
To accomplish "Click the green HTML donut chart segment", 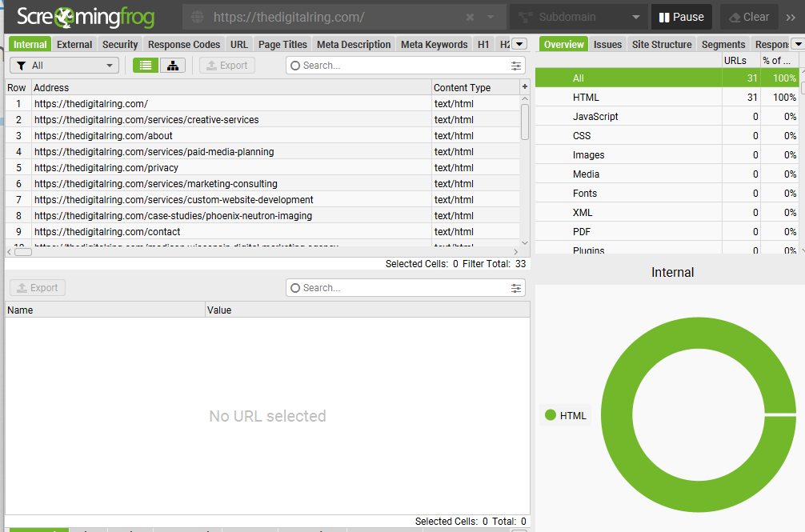I will coord(616,415).
